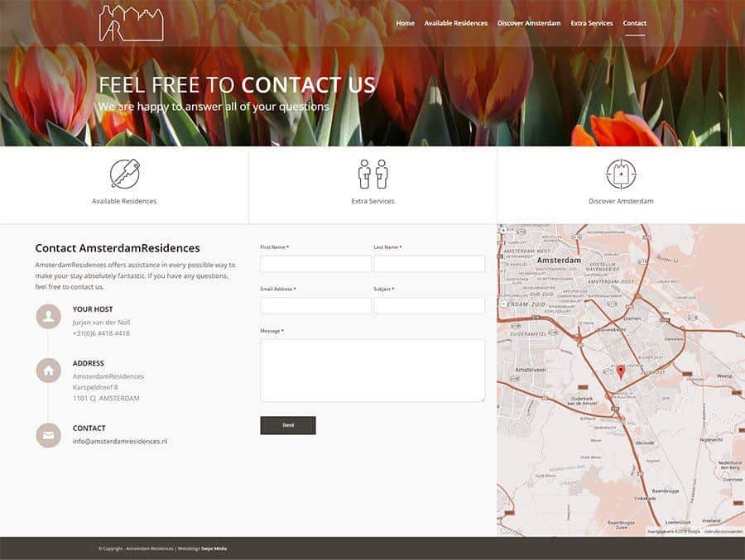Zoom in the map with plus button
Screen dimensions: 745x560
point(503,230)
